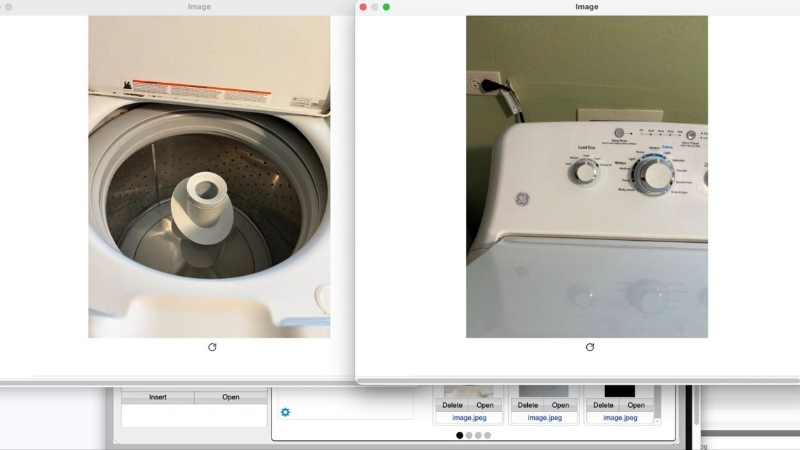The image size is (800, 450).
Task: Click the black thumbnail of third attachment
Action: click(619, 391)
